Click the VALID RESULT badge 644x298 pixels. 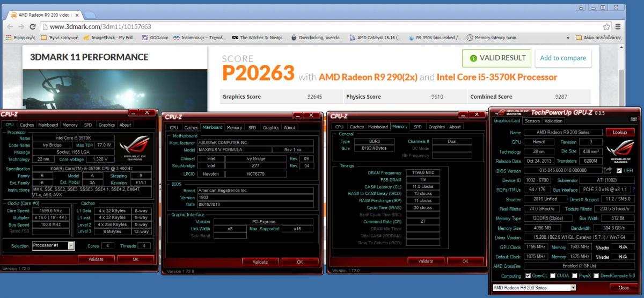pos(496,58)
